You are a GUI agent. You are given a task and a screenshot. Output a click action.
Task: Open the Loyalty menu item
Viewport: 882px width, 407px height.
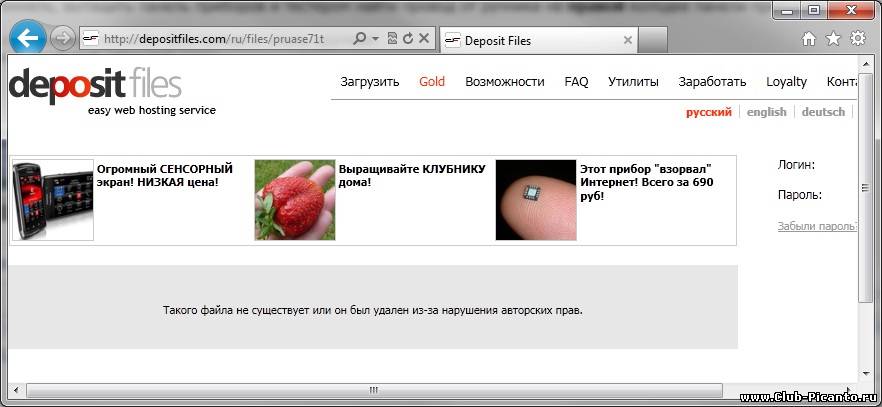786,82
